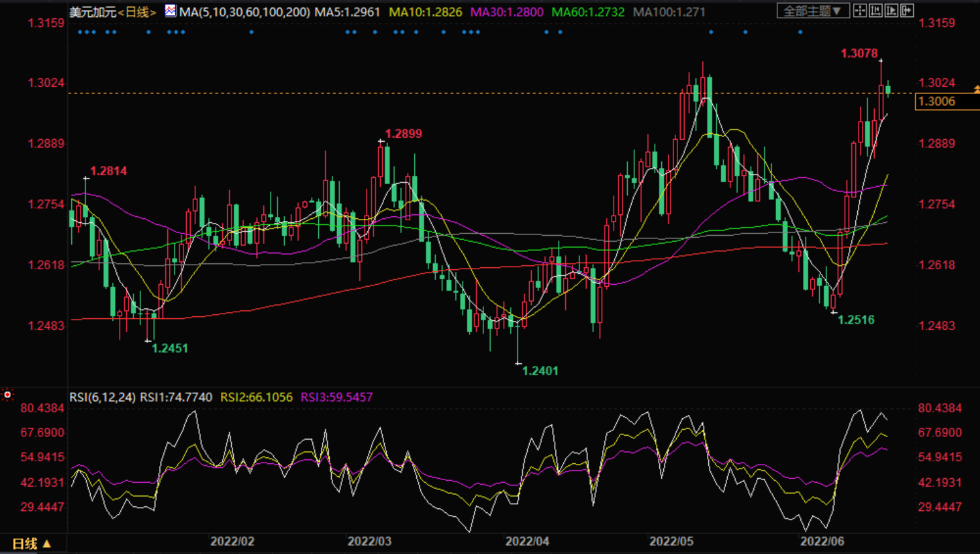Screen dimensions: 980x554
Task: Click the RSI(6,12,24) indicator label
Action: [x=103, y=397]
